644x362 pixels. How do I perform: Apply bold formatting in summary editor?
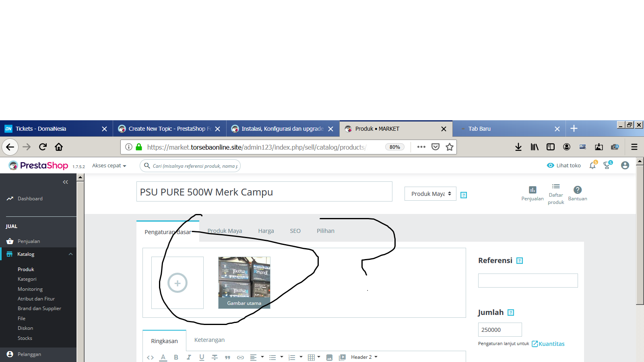pyautogui.click(x=176, y=357)
